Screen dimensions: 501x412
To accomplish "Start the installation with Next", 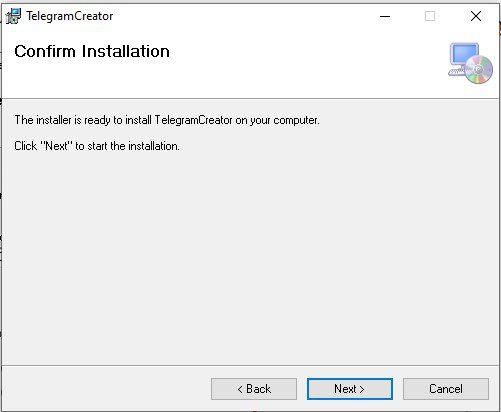I will pyautogui.click(x=350, y=389).
